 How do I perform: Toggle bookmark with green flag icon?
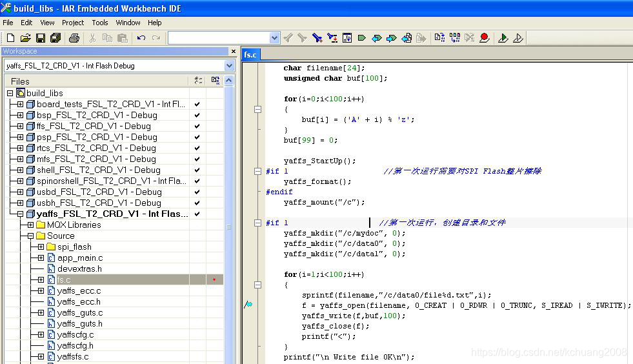(x=362, y=38)
